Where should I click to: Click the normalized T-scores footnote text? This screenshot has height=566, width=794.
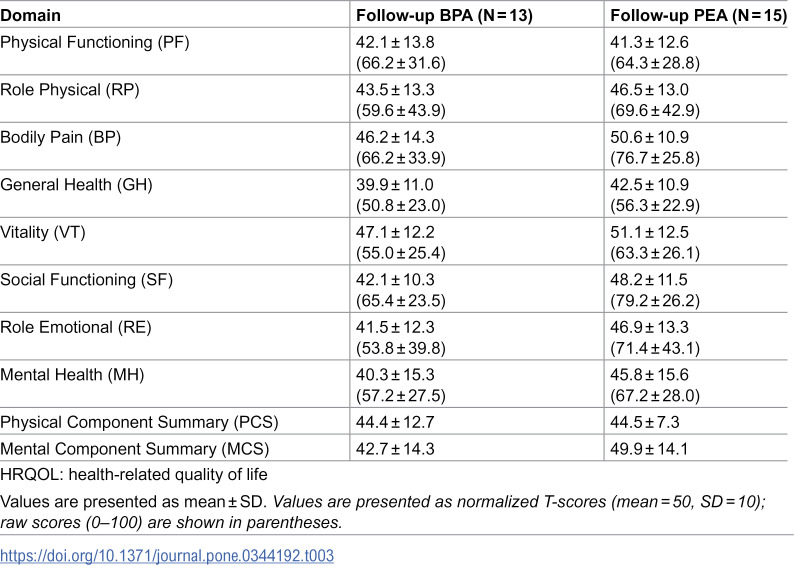click(383, 512)
